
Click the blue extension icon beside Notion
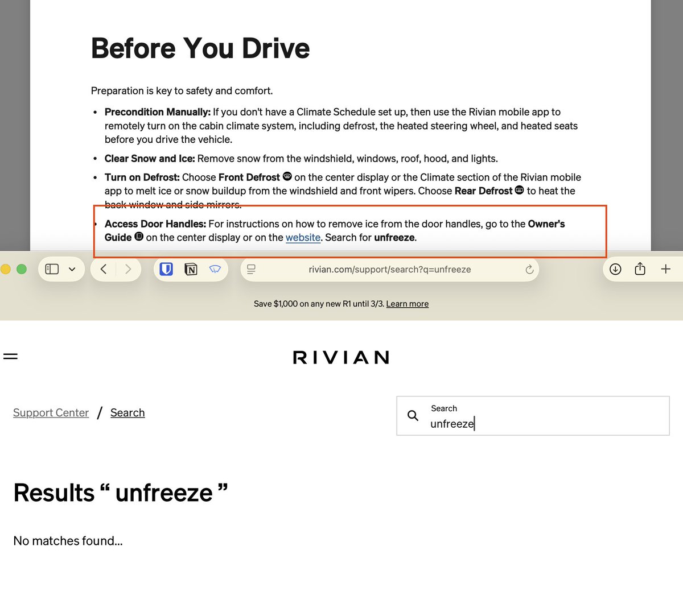click(x=215, y=269)
